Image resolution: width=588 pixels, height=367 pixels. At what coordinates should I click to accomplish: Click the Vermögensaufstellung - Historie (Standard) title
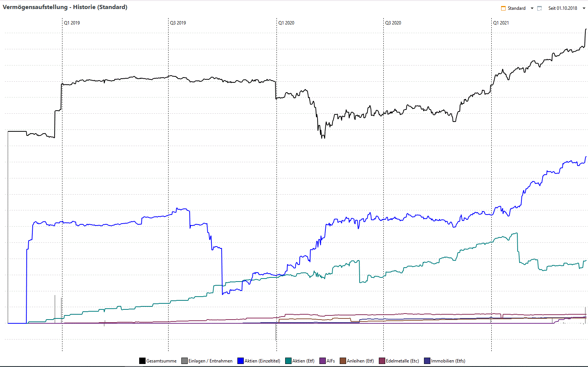click(65, 7)
